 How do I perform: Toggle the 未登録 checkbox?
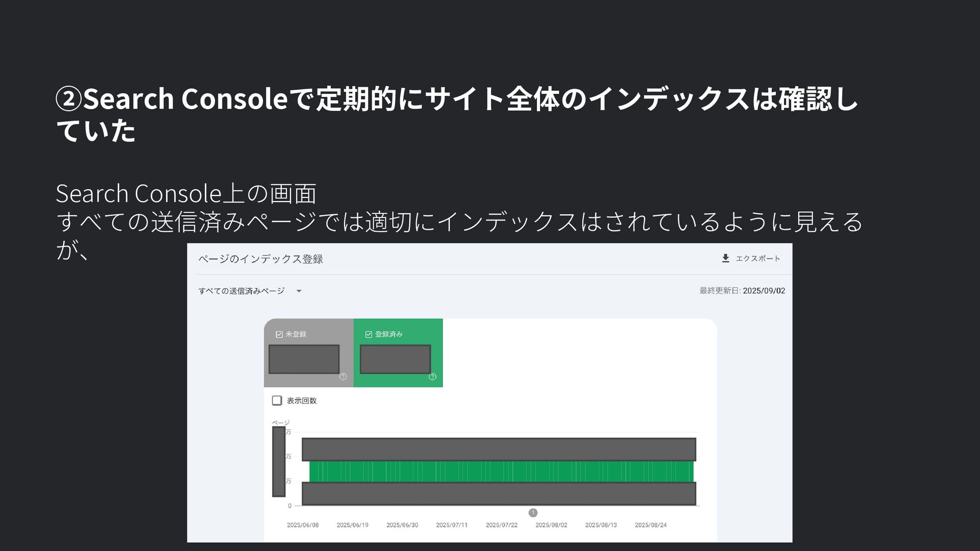(x=279, y=334)
